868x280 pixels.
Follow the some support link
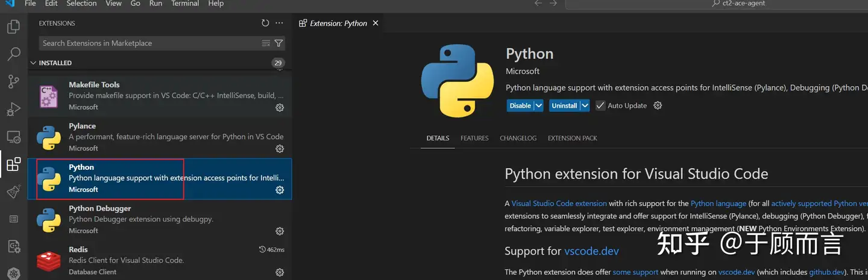point(635,272)
